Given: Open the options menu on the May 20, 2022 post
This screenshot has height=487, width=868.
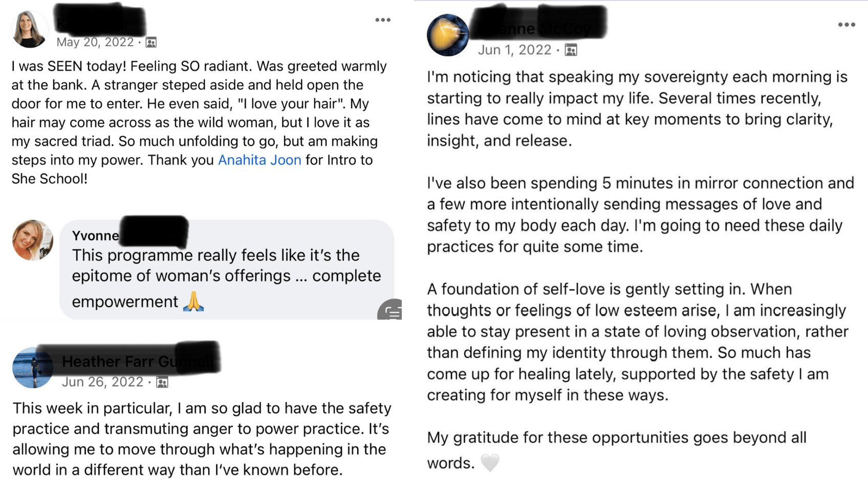Looking at the screenshot, I should pyautogui.click(x=383, y=20).
